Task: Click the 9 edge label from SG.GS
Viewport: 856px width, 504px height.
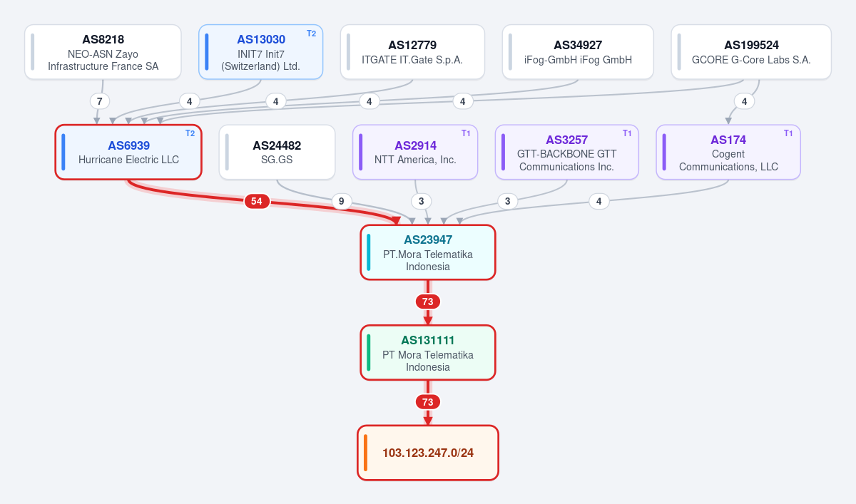Action: click(341, 201)
